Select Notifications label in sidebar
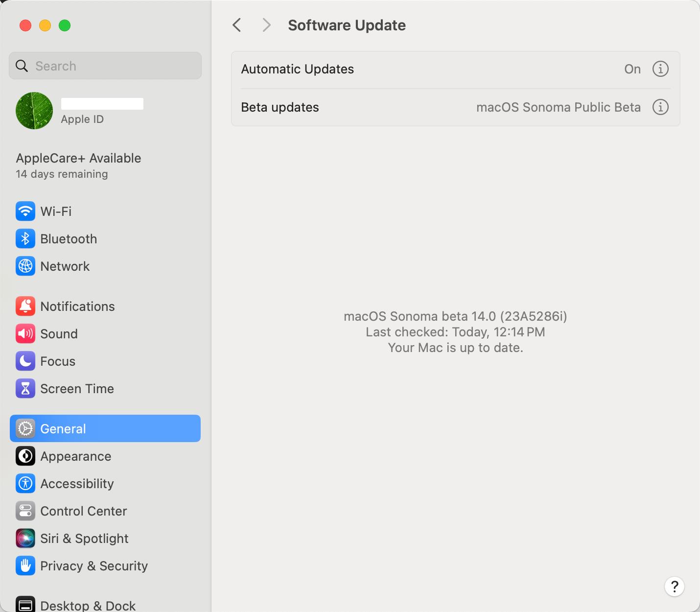This screenshot has width=700, height=612. (x=77, y=306)
